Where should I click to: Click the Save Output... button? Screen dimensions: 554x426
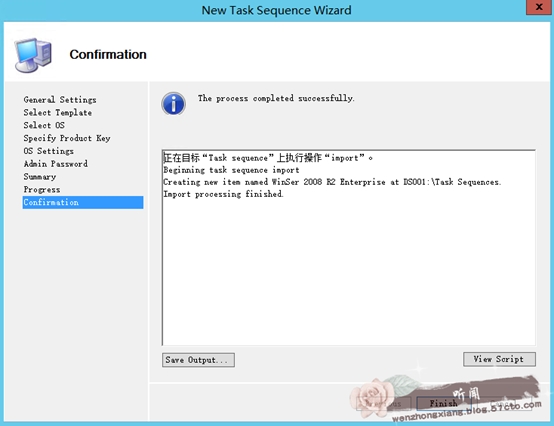198,360
